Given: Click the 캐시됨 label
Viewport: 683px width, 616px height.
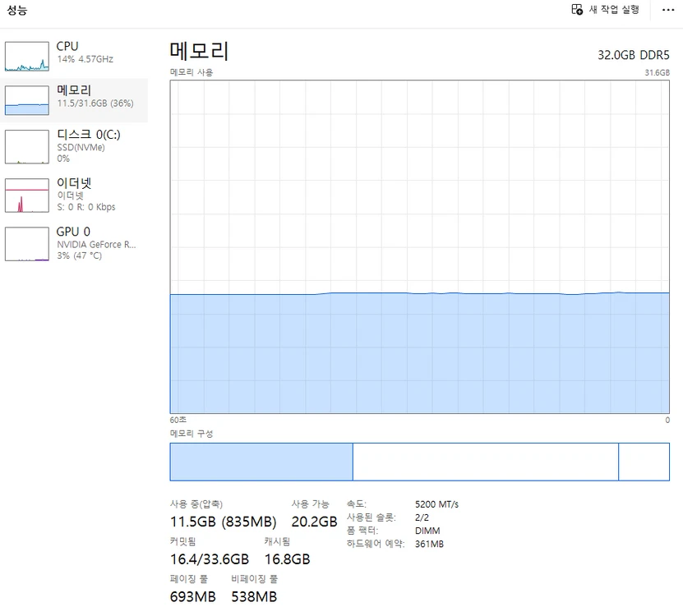Looking at the screenshot, I should click(x=277, y=541).
